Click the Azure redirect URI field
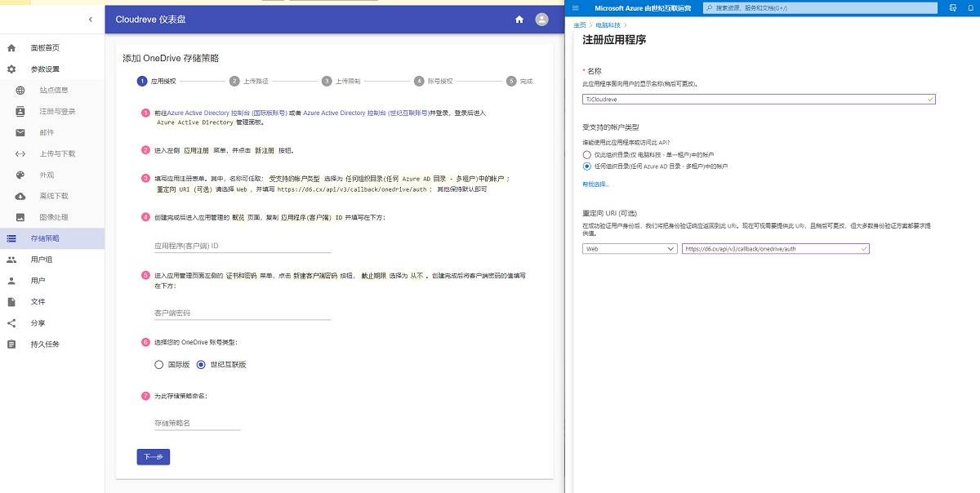Screen dimensions: 980x493 point(776,249)
